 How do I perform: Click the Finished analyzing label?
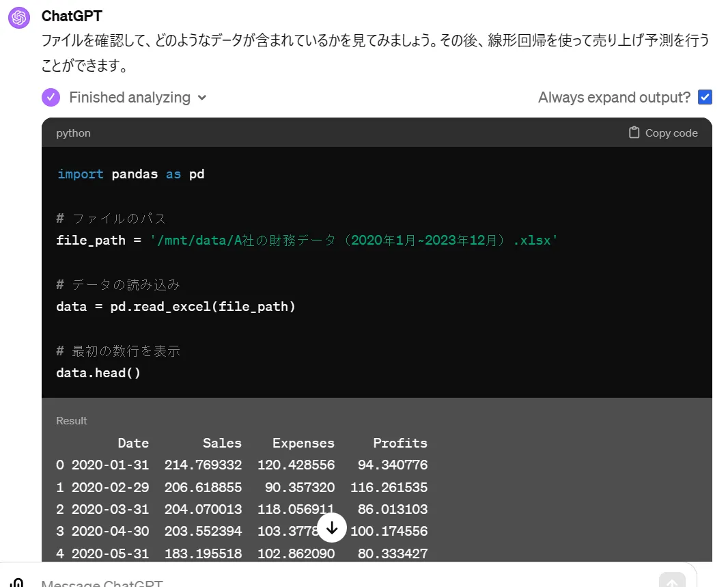129,97
